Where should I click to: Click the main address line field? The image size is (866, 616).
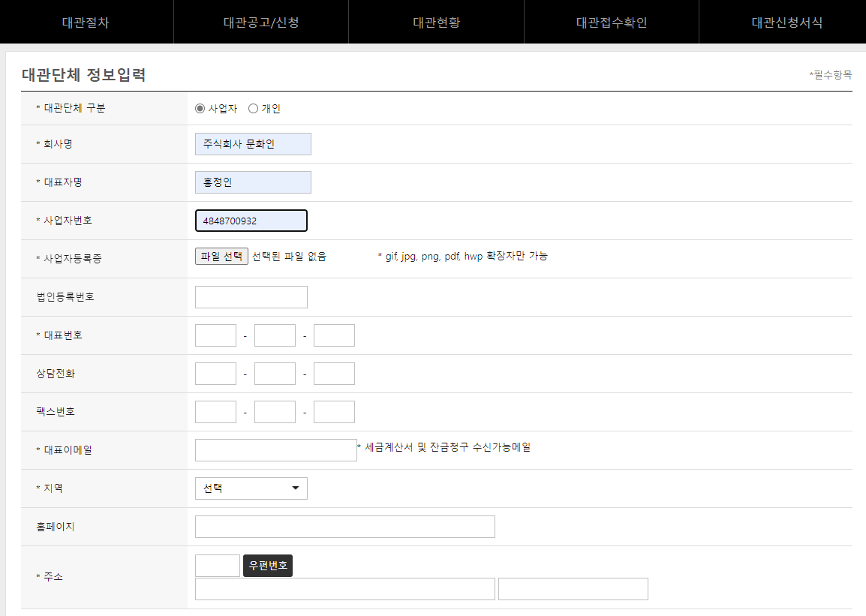click(345, 589)
